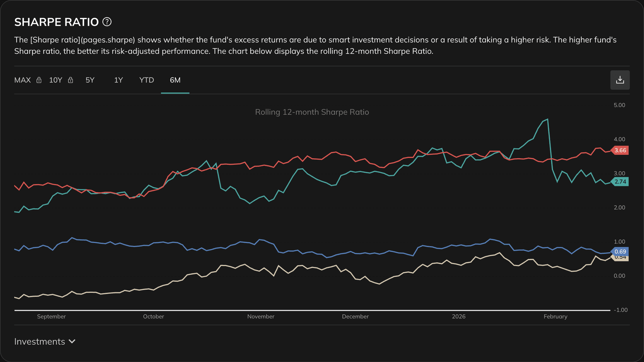Click the Rolling 12-month Sharpe Ratio title
Screen dimensions: 644x362
312,112
